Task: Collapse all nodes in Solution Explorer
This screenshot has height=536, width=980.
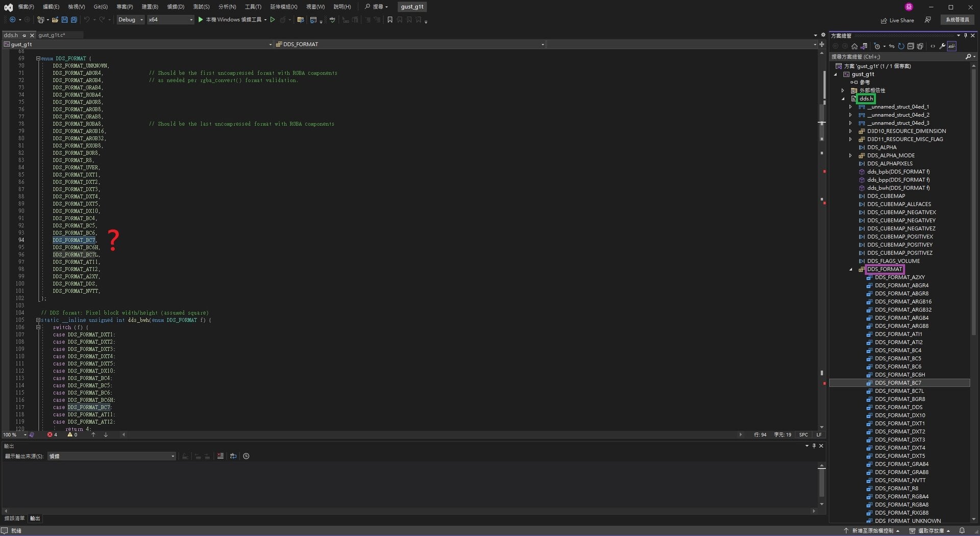Action: tap(910, 46)
